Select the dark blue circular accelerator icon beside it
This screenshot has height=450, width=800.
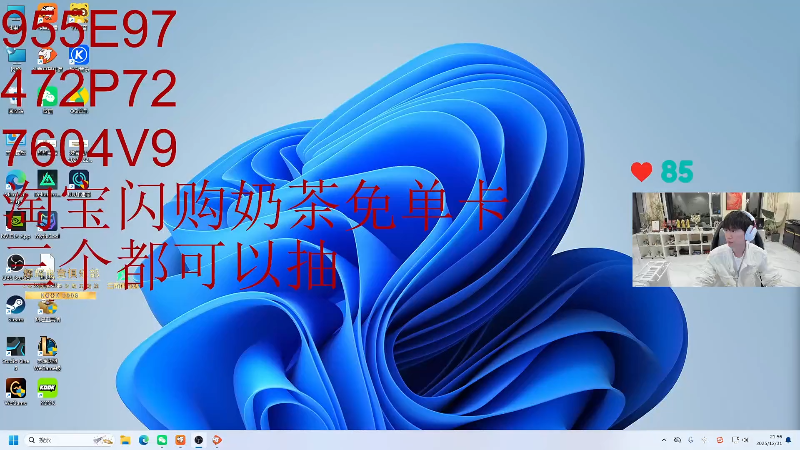pos(79,181)
